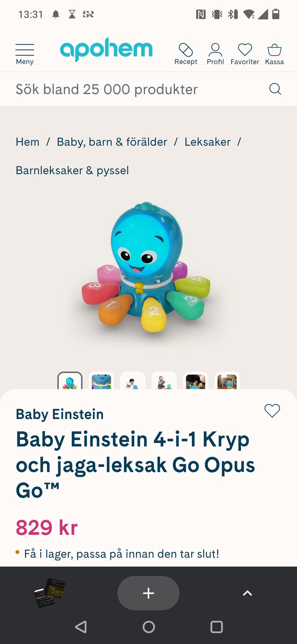297x644 pixels.
Task: Go to the Profil account icon
Action: pos(215,54)
